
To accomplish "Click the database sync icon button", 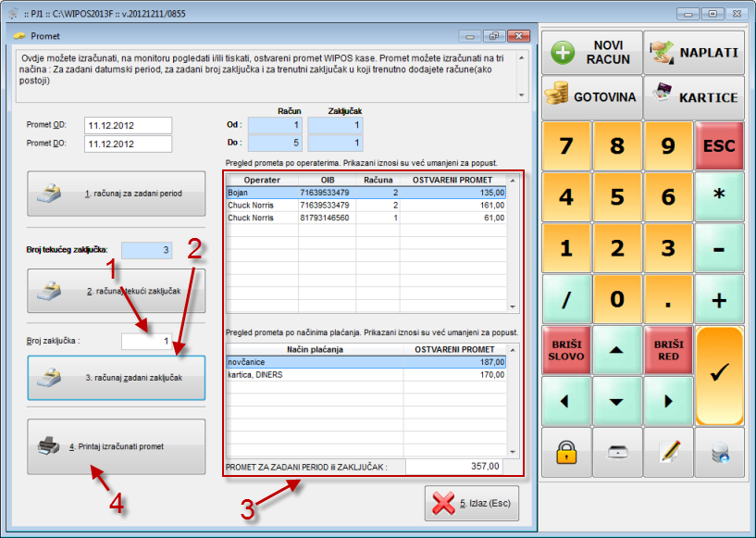I will click(x=719, y=452).
